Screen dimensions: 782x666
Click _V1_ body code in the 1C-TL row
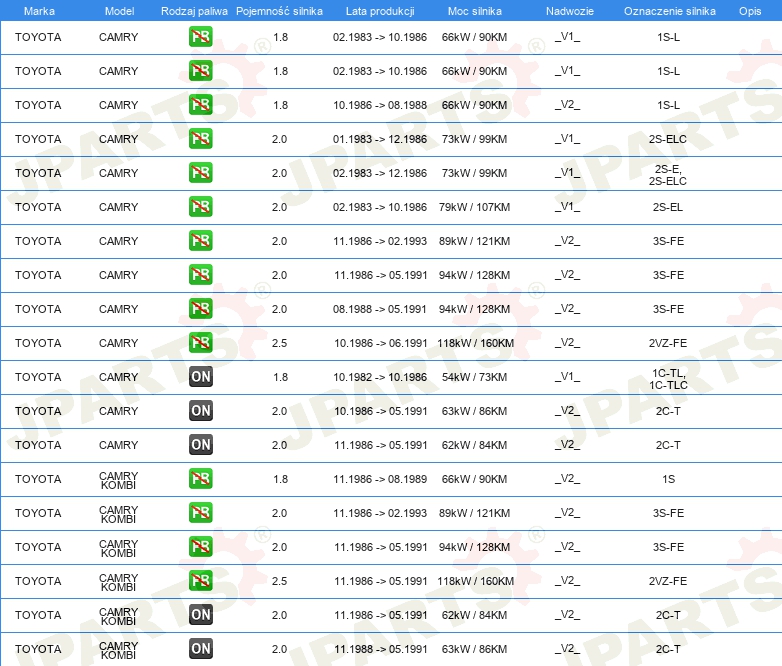568,377
